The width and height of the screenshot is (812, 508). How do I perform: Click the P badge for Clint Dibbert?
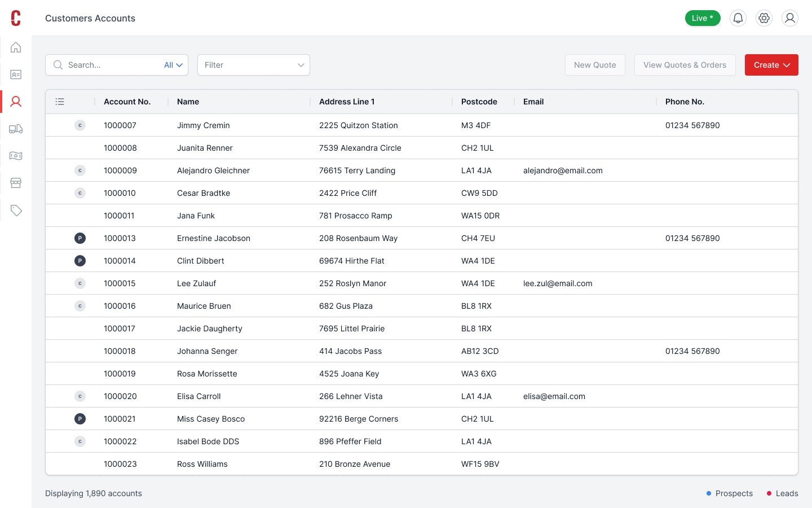[80, 261]
